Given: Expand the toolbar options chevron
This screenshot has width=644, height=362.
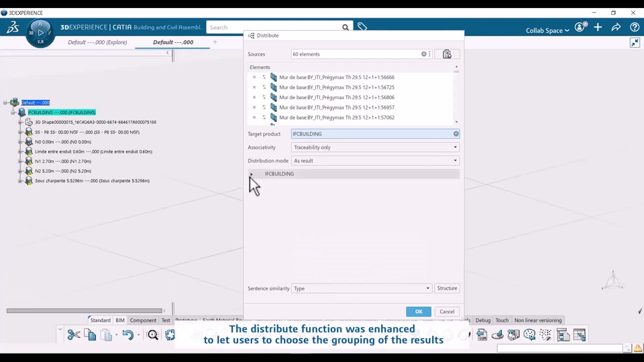Looking at the screenshot, I should [60, 329].
